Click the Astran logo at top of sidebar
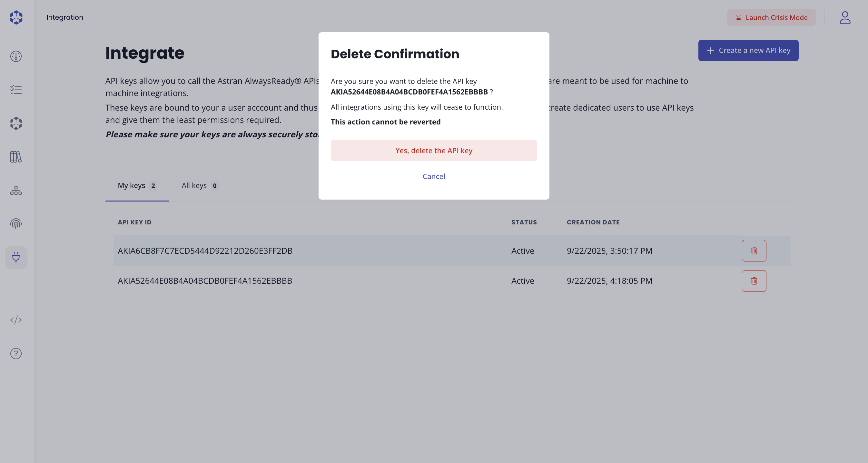The width and height of the screenshot is (868, 463). (x=16, y=17)
